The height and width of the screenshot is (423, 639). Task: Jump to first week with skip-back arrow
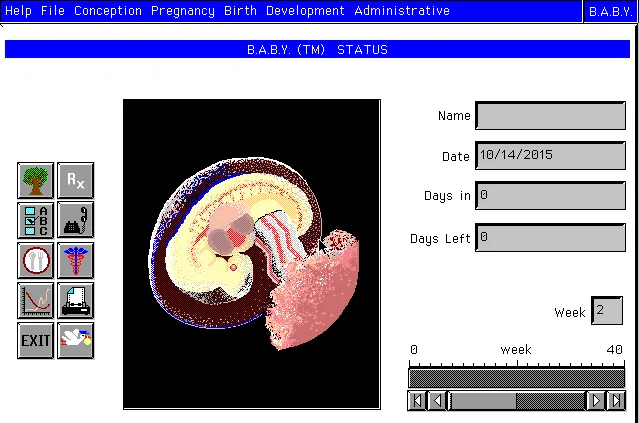point(417,401)
